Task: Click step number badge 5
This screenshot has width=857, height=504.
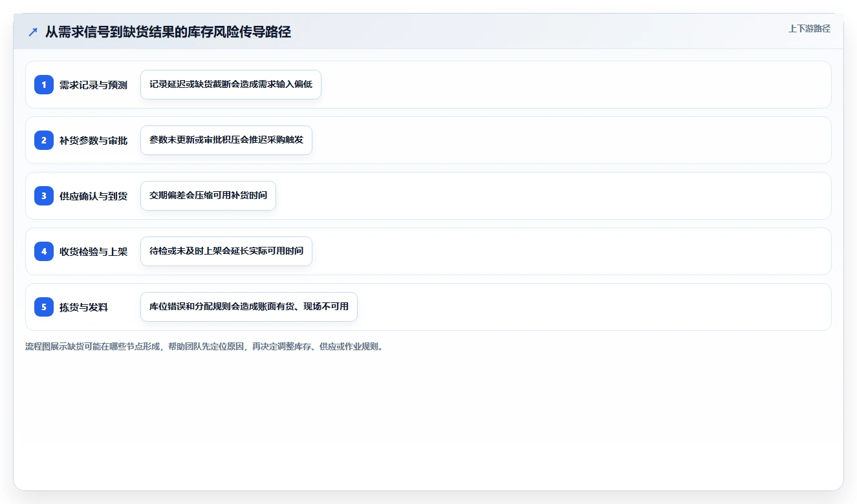Action: pyautogui.click(x=44, y=307)
